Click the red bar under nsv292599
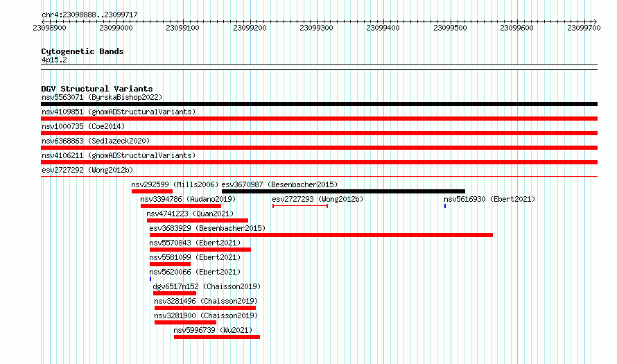 tap(152, 191)
